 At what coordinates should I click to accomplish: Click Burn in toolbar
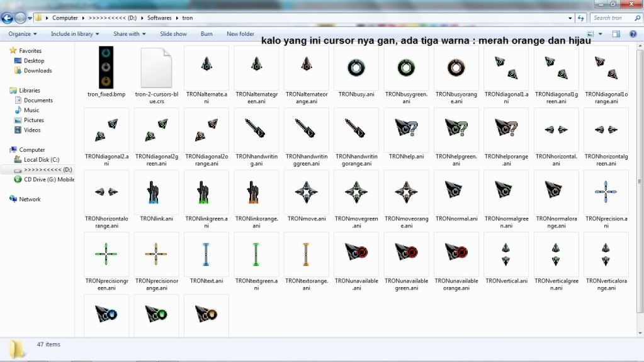click(x=206, y=34)
